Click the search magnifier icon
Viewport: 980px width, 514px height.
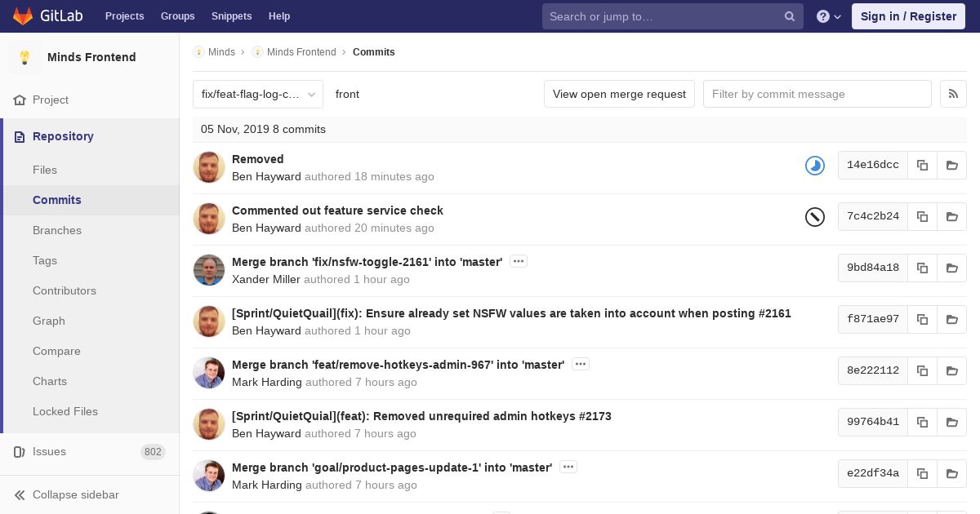[x=790, y=16]
